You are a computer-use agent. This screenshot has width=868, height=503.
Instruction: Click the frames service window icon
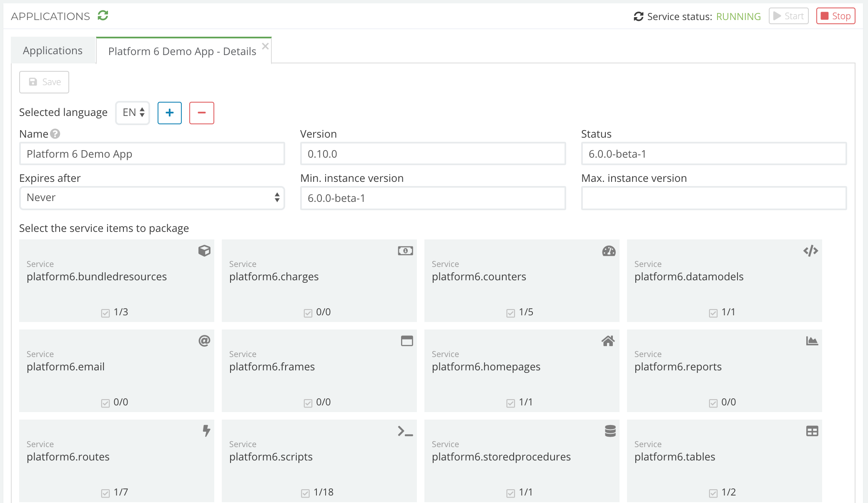406,341
